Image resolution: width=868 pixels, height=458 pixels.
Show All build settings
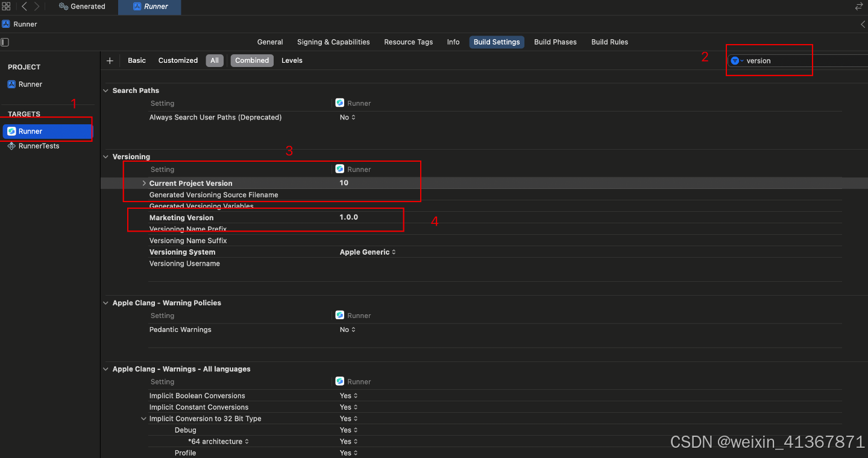[x=215, y=60]
